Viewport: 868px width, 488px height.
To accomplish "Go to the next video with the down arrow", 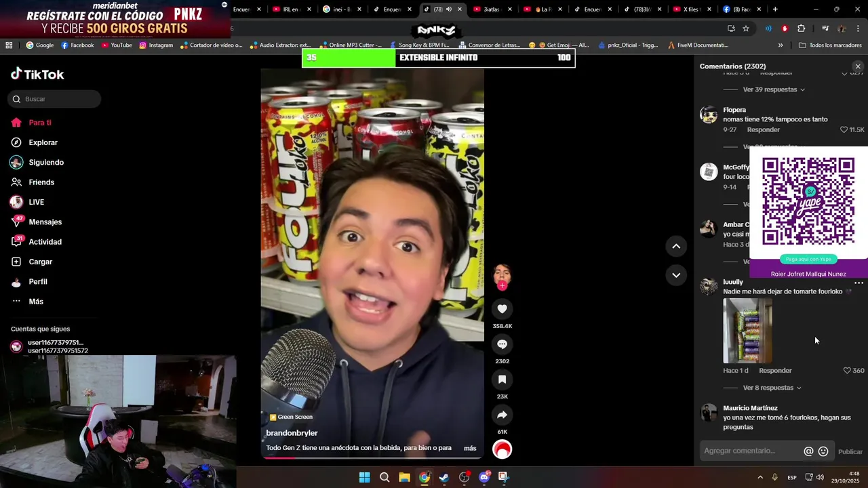I will coord(676,275).
